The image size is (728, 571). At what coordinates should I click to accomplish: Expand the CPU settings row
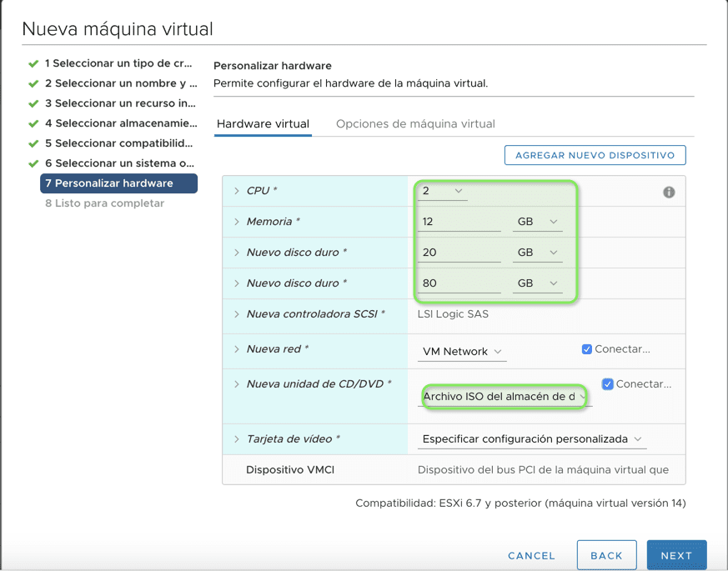(x=236, y=191)
